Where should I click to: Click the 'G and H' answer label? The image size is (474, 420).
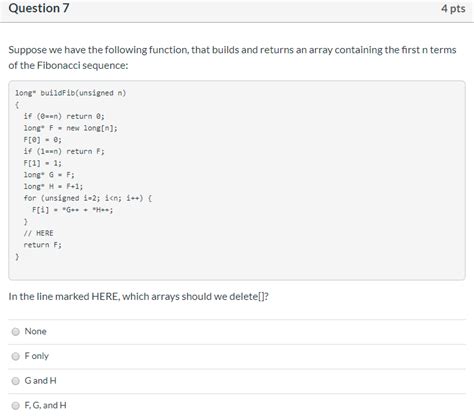tap(40, 381)
